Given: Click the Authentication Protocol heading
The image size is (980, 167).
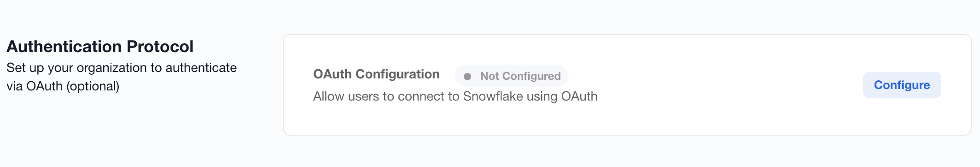Looking at the screenshot, I should [100, 47].
